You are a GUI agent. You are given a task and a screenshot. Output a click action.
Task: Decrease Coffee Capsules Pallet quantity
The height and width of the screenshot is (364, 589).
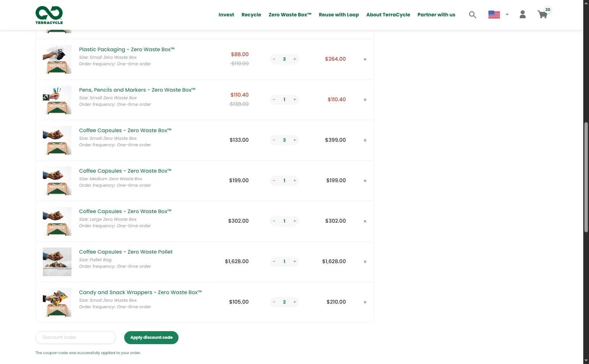tap(274, 262)
